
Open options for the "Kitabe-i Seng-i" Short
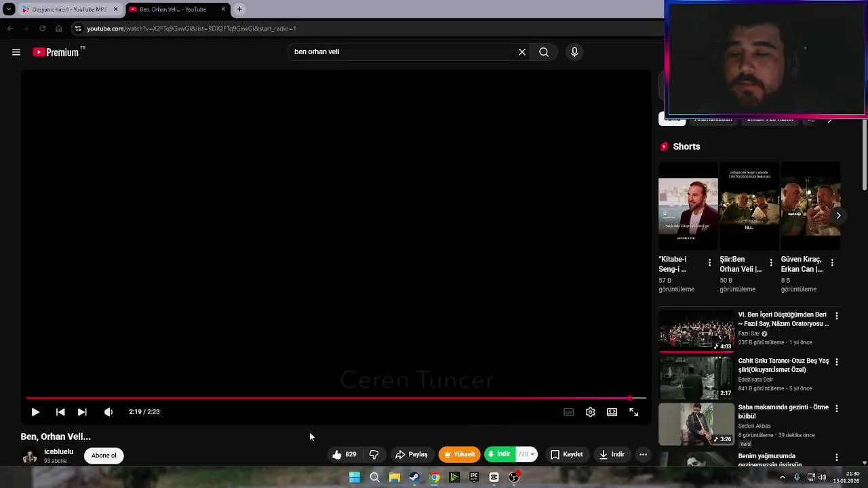tap(709, 262)
